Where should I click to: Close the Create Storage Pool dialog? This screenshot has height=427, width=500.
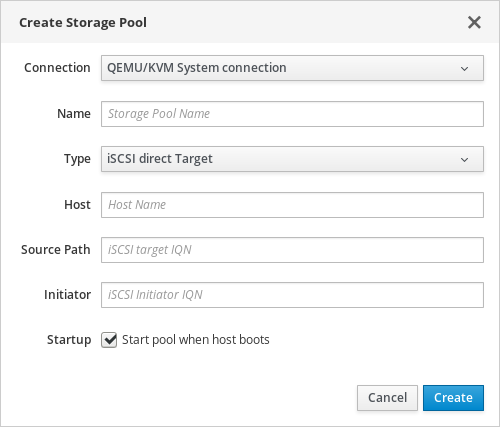(474, 23)
